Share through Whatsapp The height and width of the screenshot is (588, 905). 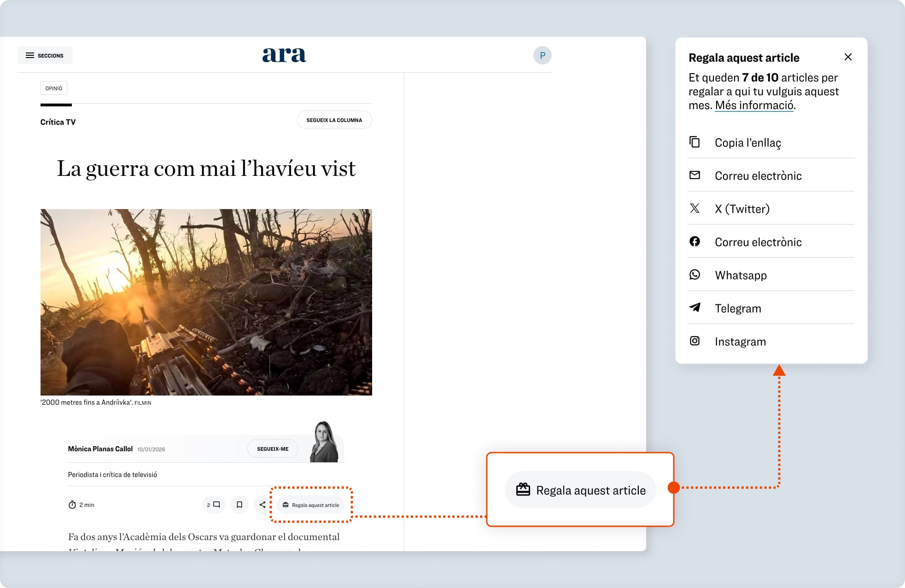pyautogui.click(x=741, y=275)
